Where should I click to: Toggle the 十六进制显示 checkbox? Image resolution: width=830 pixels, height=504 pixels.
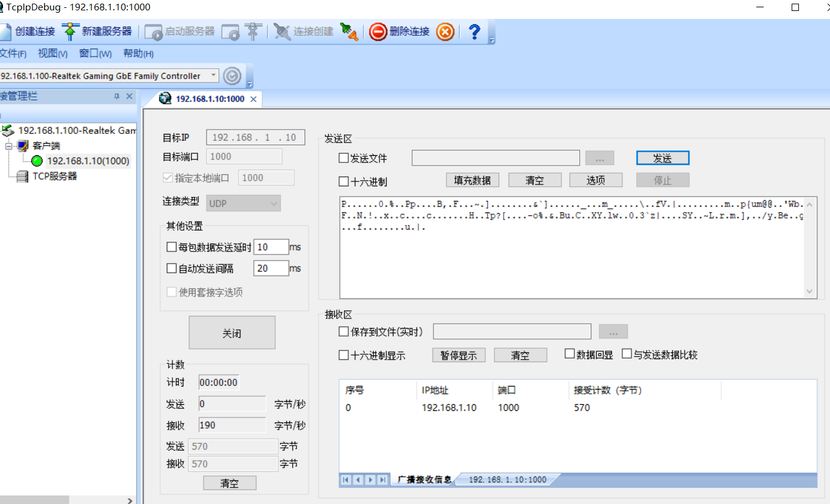point(343,355)
